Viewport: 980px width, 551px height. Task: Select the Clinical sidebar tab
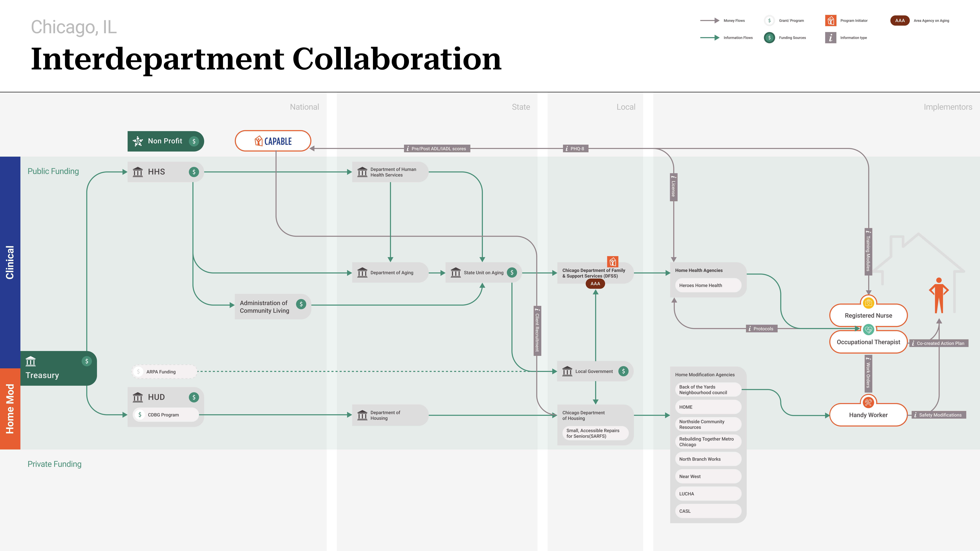10,262
